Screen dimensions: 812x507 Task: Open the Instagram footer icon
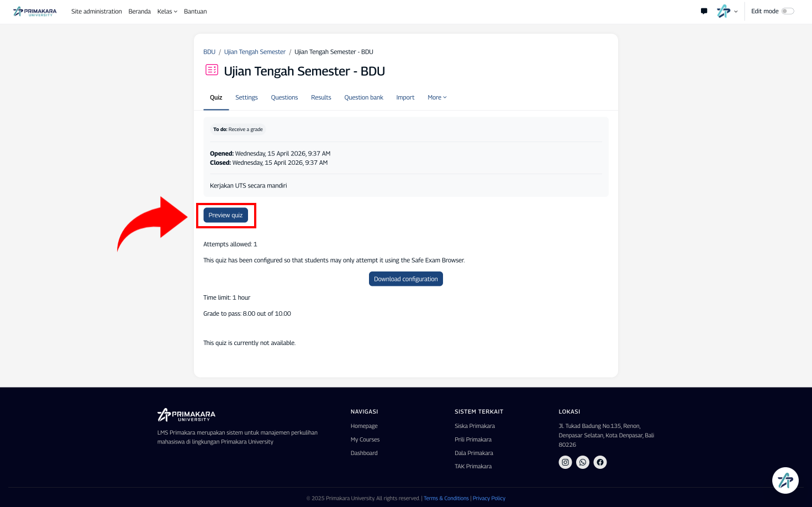(565, 462)
